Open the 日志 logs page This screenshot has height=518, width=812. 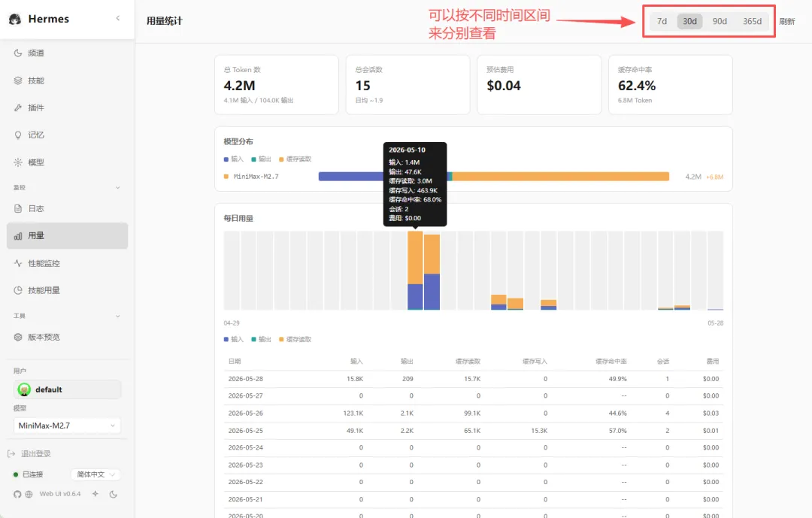point(68,208)
